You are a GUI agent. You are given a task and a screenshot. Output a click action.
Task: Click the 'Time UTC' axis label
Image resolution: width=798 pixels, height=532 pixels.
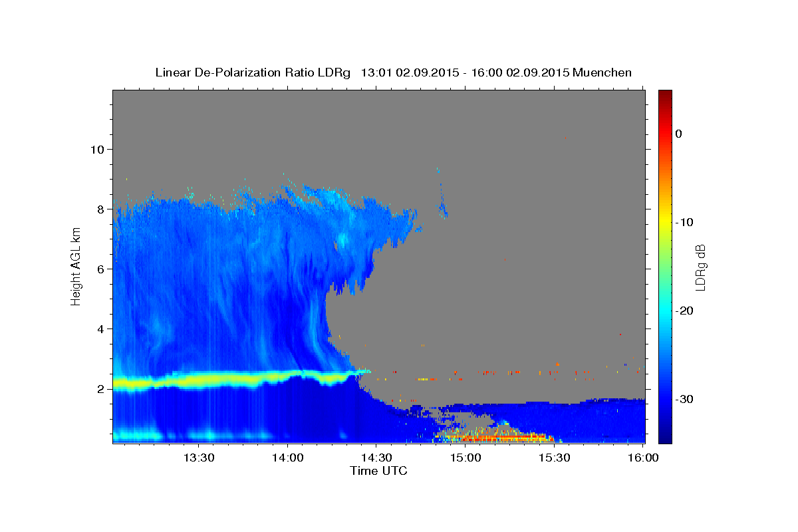pos(378,471)
